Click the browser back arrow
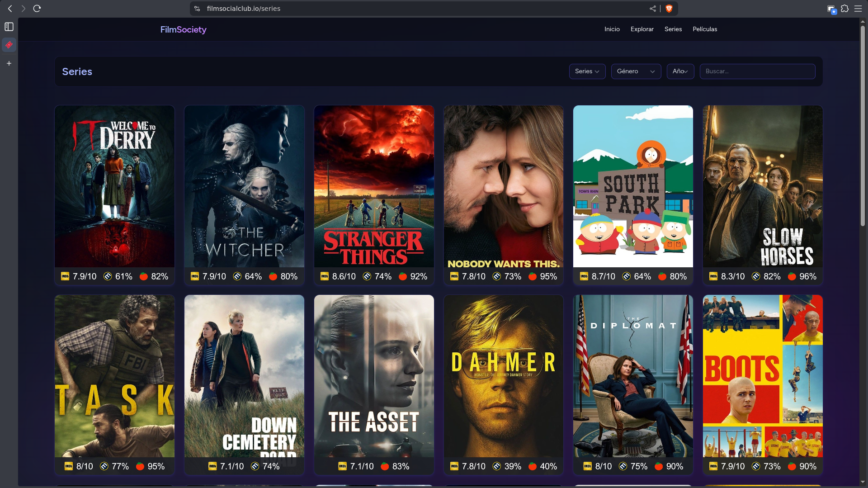The width and height of the screenshot is (868, 488). click(x=10, y=9)
